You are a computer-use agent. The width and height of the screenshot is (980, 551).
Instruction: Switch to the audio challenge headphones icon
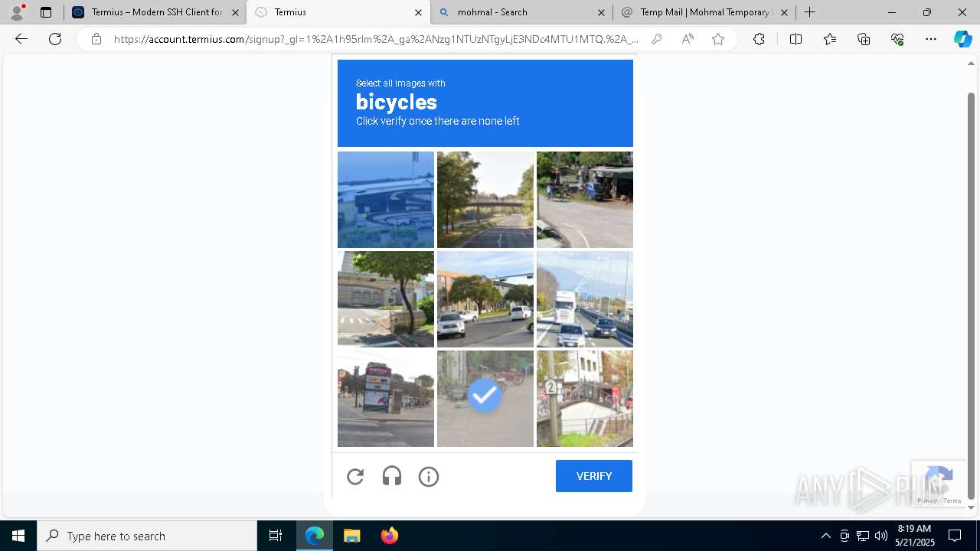coord(392,477)
